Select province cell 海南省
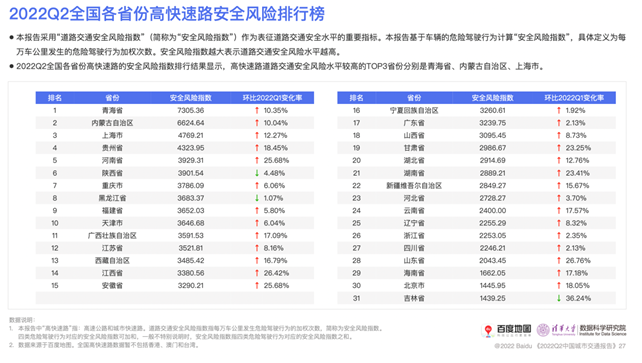 coord(414,273)
